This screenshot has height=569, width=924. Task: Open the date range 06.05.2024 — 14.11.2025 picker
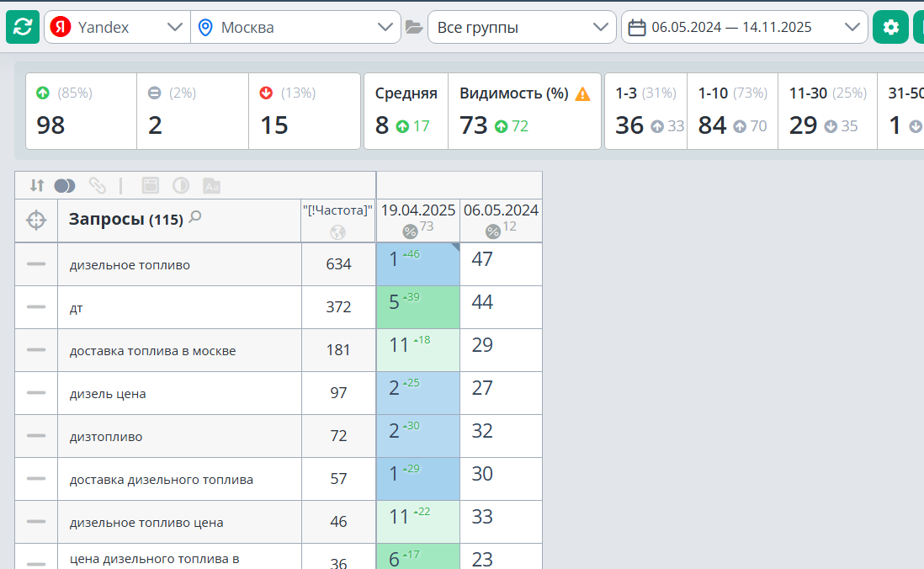click(744, 27)
